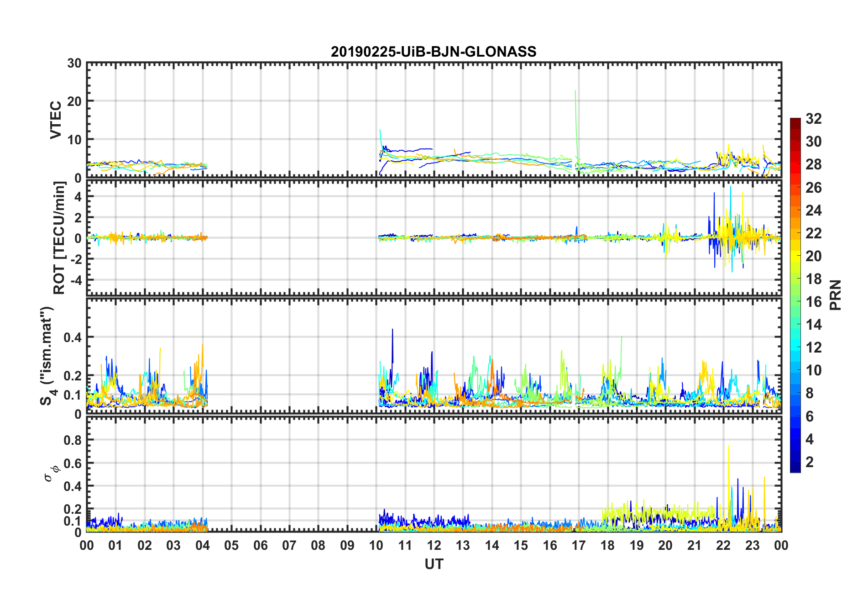Click hour tick 07 on UT axis
868x590 pixels.
pos(289,545)
